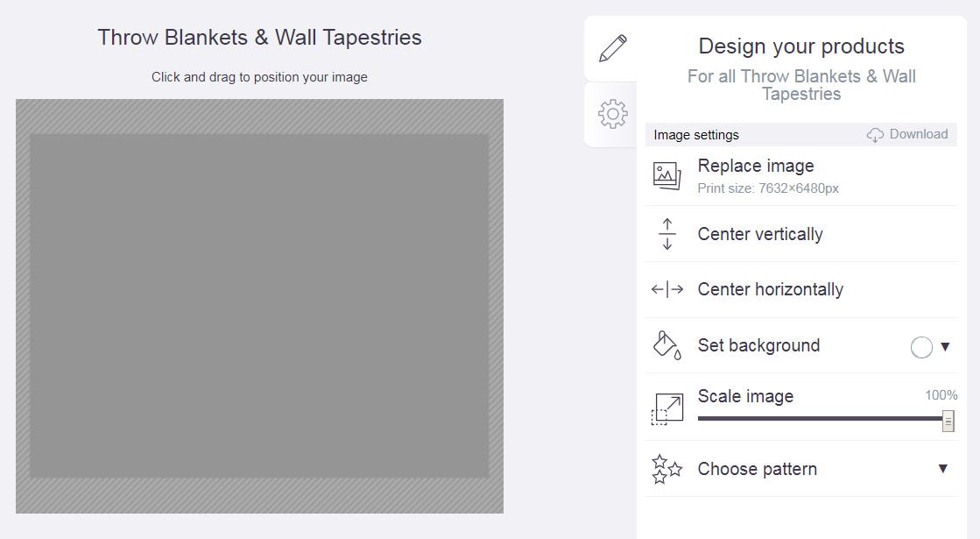The height and width of the screenshot is (539, 980).
Task: Click the middle of the scale slider track
Action: (822, 418)
